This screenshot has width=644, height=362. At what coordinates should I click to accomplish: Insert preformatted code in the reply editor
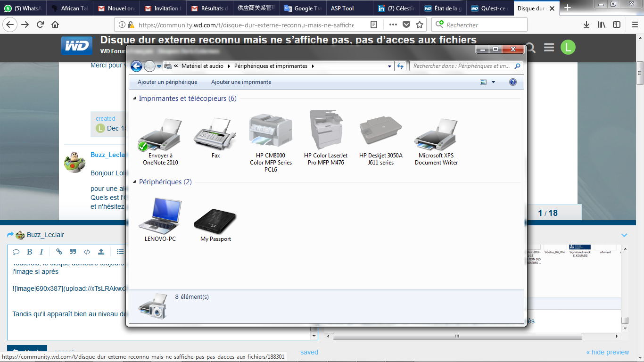pyautogui.click(x=87, y=252)
